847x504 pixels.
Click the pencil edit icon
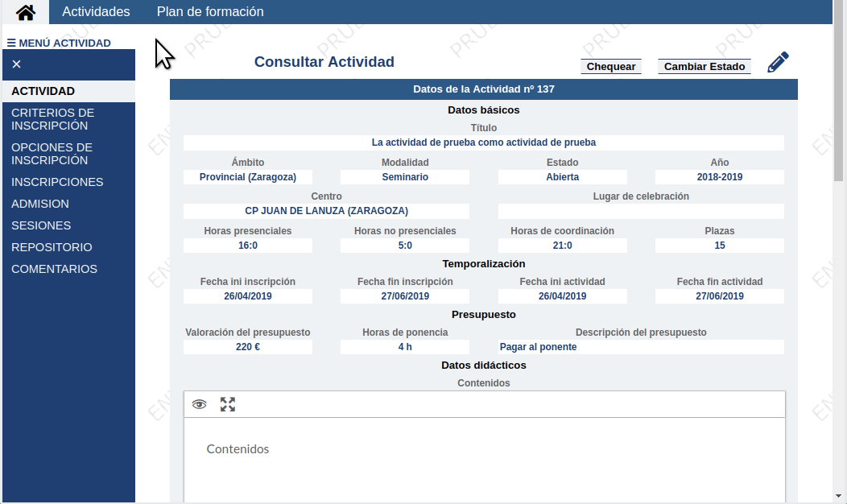pyautogui.click(x=778, y=62)
